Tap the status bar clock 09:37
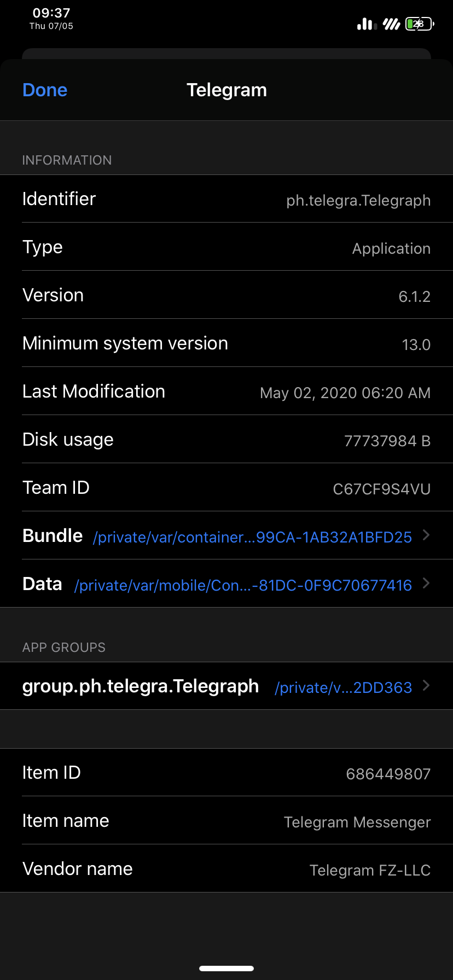This screenshot has width=453, height=980. pyautogui.click(x=51, y=13)
